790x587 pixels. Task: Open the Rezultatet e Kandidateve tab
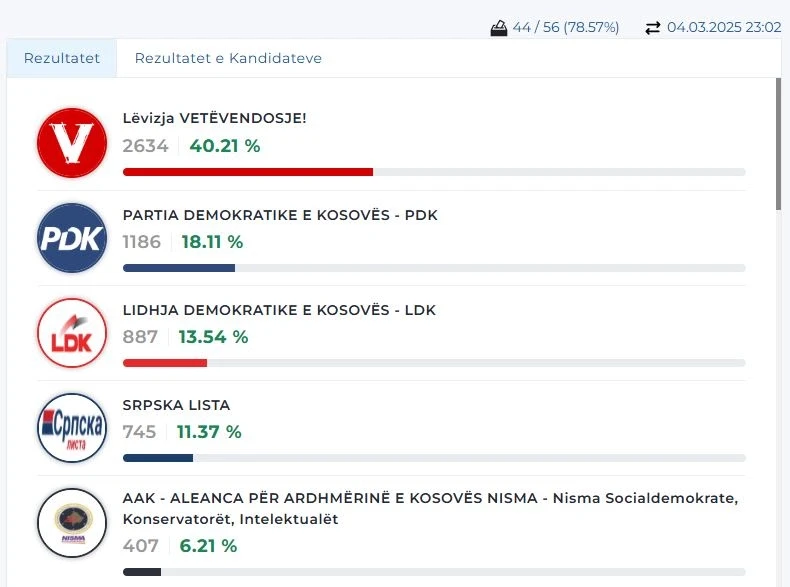[x=228, y=58]
